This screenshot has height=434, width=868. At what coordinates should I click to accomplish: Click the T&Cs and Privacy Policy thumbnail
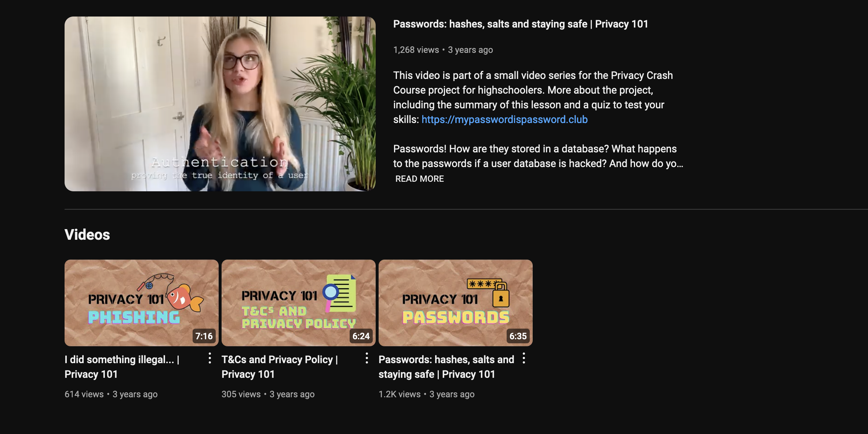[x=299, y=303]
